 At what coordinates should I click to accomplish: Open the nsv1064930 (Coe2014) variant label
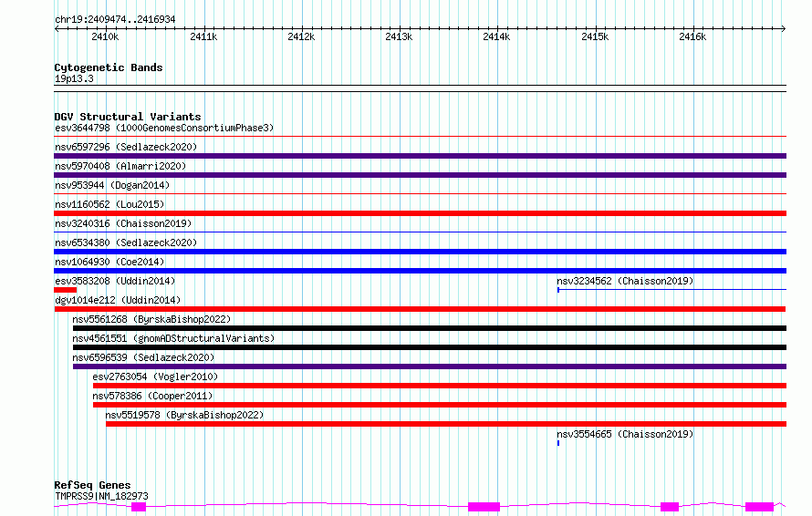pos(109,262)
